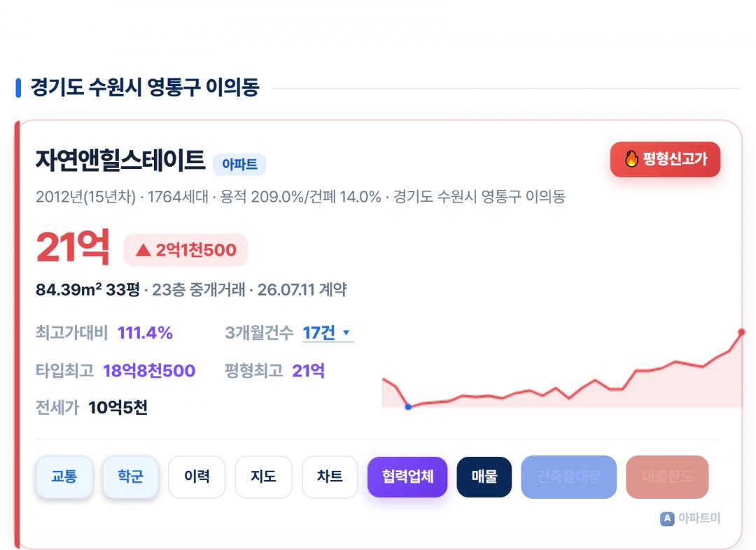Click the purple 협력업체 button
The height and width of the screenshot is (550, 756).
(407, 476)
